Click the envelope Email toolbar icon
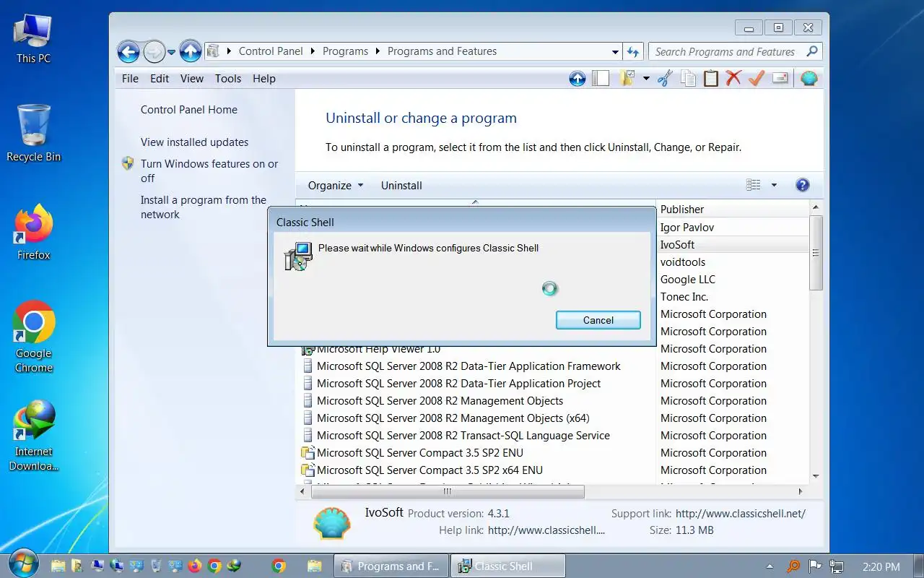Screen dimensions: 924x578 click(780, 78)
